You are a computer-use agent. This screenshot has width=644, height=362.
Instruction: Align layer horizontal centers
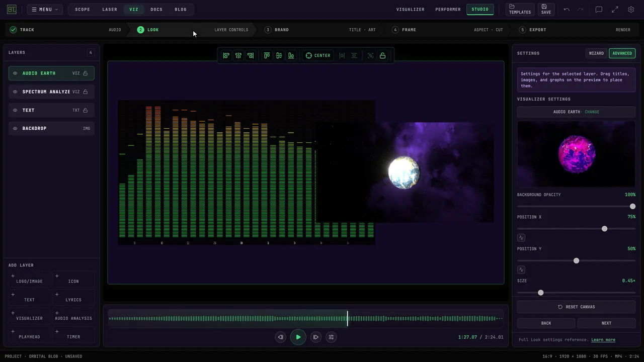pyautogui.click(x=238, y=55)
